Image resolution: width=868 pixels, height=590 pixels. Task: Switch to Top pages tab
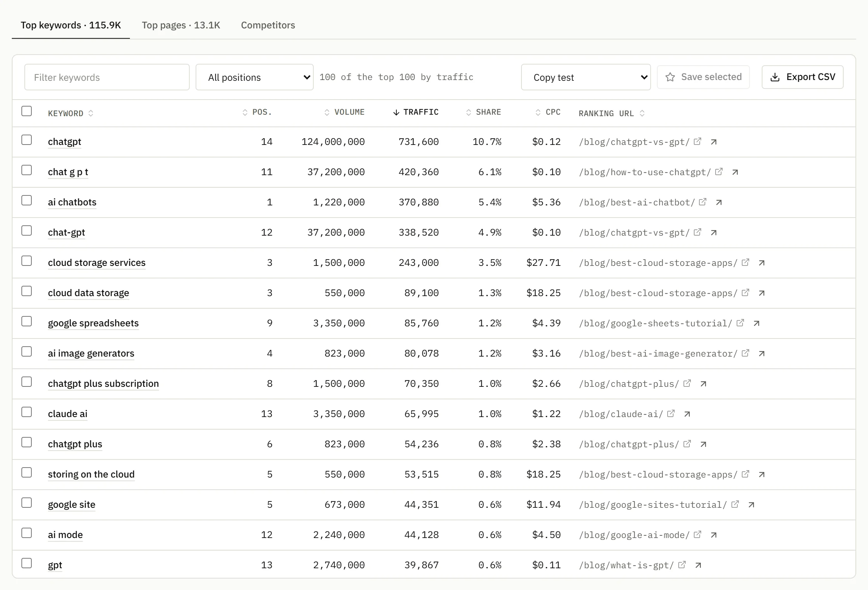tap(181, 25)
